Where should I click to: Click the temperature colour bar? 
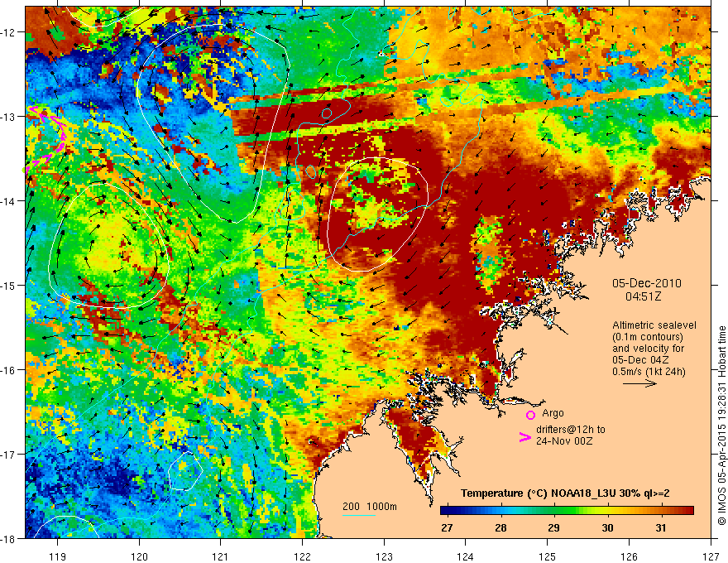pos(567,510)
